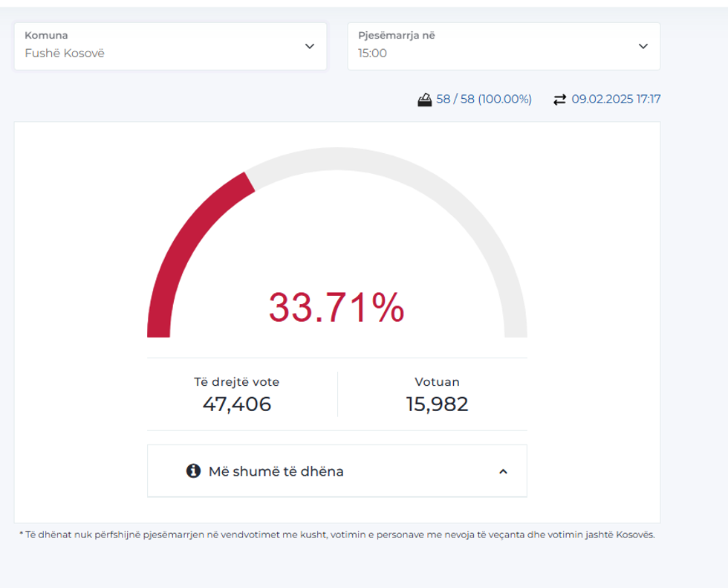The width and height of the screenshot is (728, 588).
Task: Click the Të drejtë vote label
Action: coord(236,382)
